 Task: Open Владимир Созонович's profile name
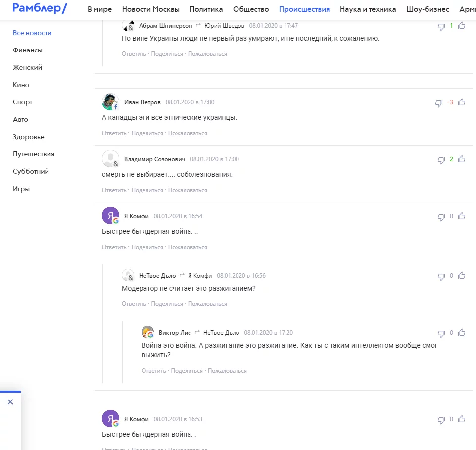(154, 159)
